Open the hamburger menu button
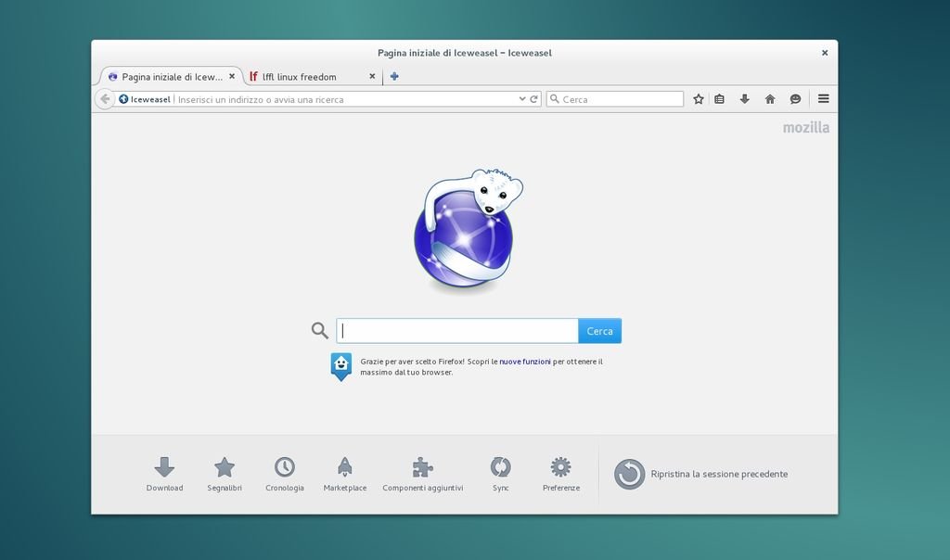950x560 pixels. (x=823, y=98)
